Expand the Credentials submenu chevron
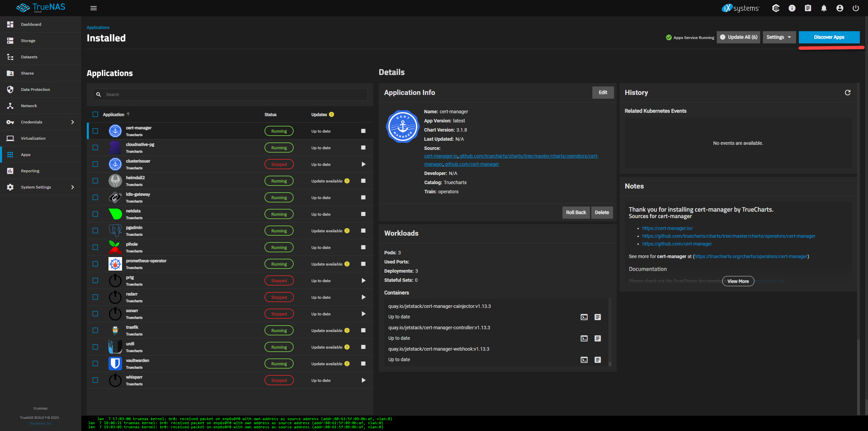The width and height of the screenshot is (868, 431). tap(73, 122)
